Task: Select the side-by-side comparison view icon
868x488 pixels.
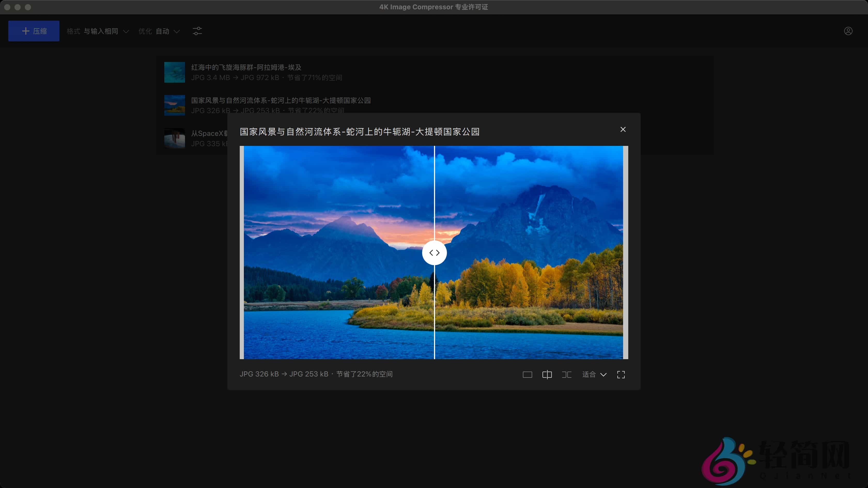Action: (x=567, y=374)
